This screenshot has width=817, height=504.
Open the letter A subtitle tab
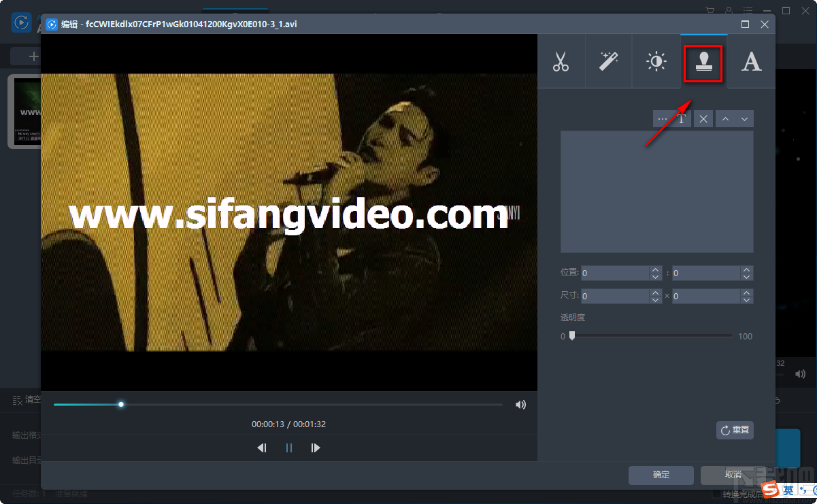click(x=751, y=62)
